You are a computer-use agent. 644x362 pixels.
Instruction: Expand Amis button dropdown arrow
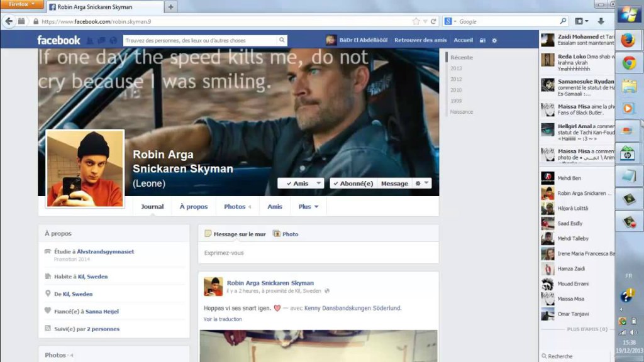[x=319, y=184]
